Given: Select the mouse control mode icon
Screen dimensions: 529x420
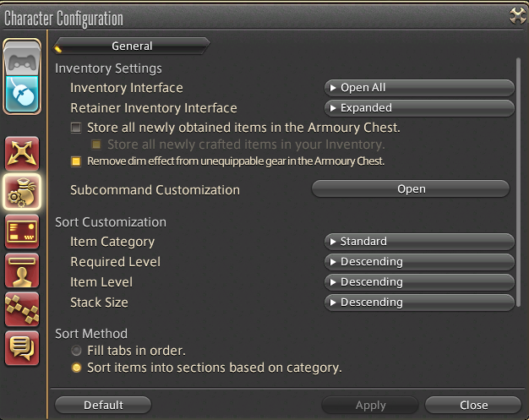Looking at the screenshot, I should 22,95.
